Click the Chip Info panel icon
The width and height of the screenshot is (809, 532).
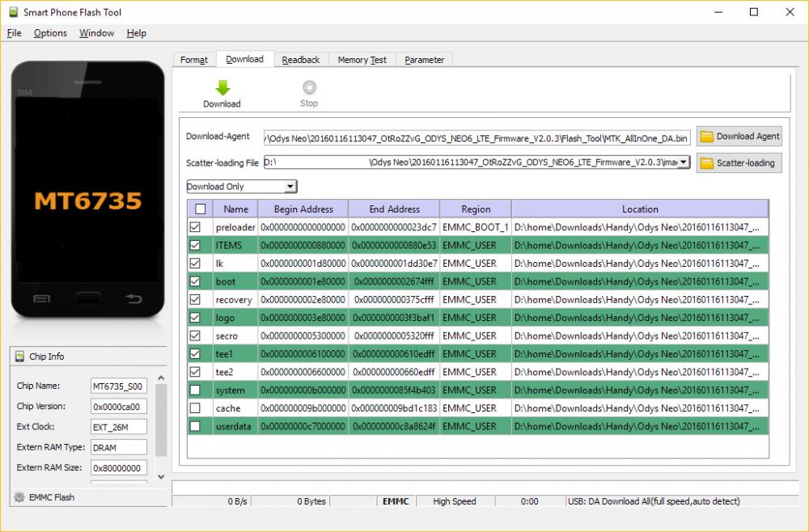(x=19, y=357)
